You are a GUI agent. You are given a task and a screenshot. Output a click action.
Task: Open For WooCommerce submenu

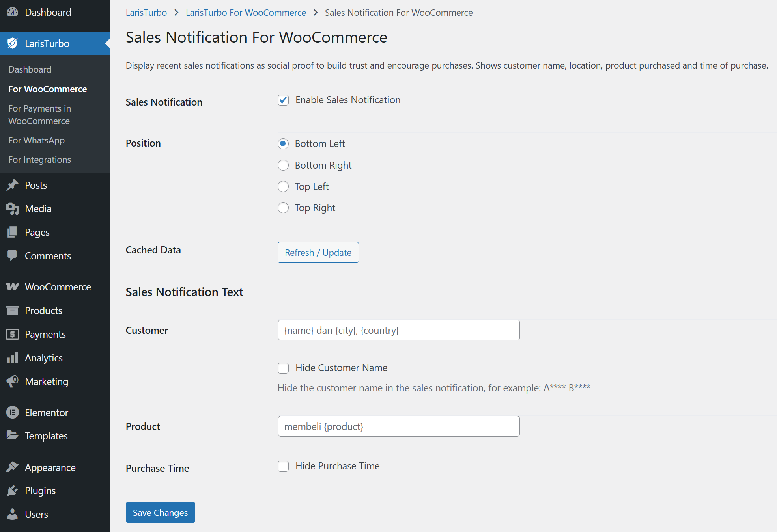(48, 89)
